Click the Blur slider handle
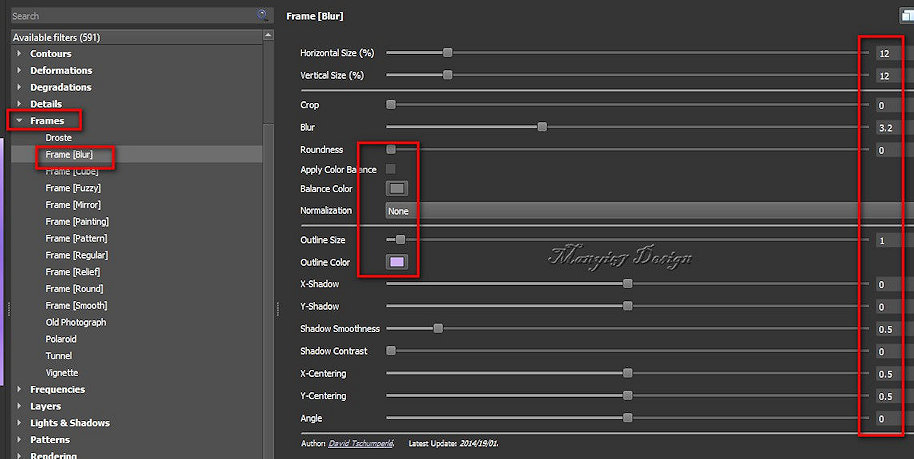 click(542, 127)
